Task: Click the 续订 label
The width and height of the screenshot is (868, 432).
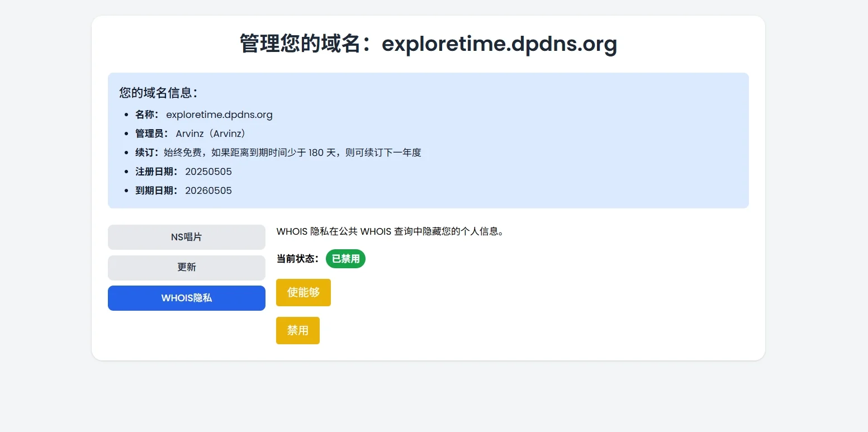Action: (x=148, y=153)
